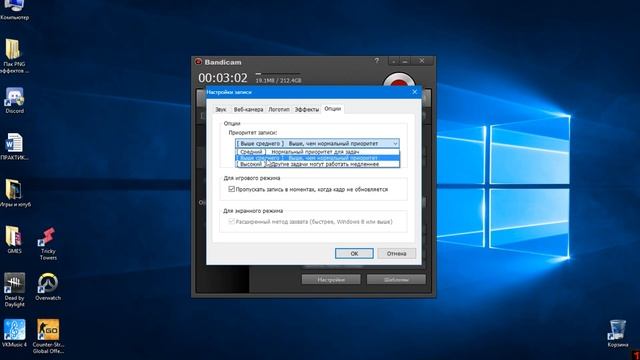640x360 pixels.
Task: Switch to the Веб-камера tab
Action: 248,109
